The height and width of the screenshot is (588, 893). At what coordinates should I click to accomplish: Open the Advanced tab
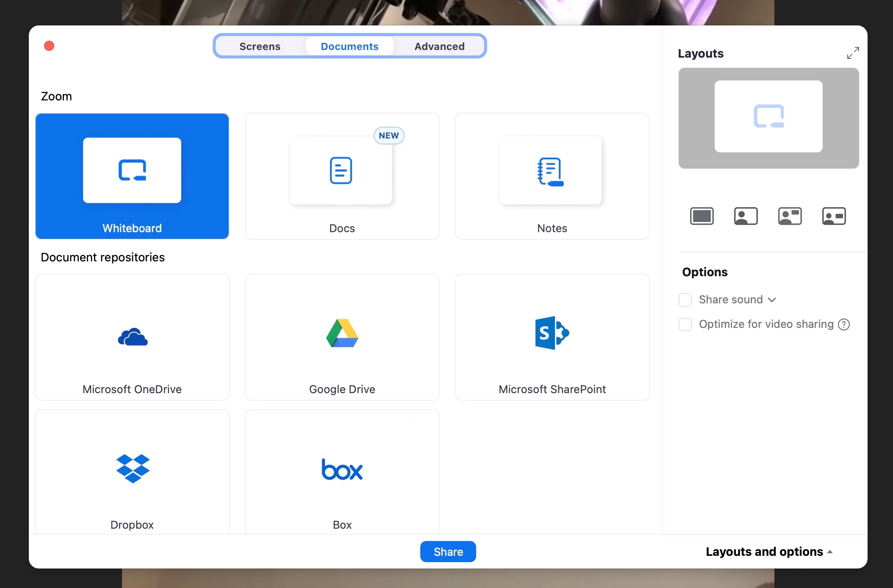pyautogui.click(x=439, y=46)
